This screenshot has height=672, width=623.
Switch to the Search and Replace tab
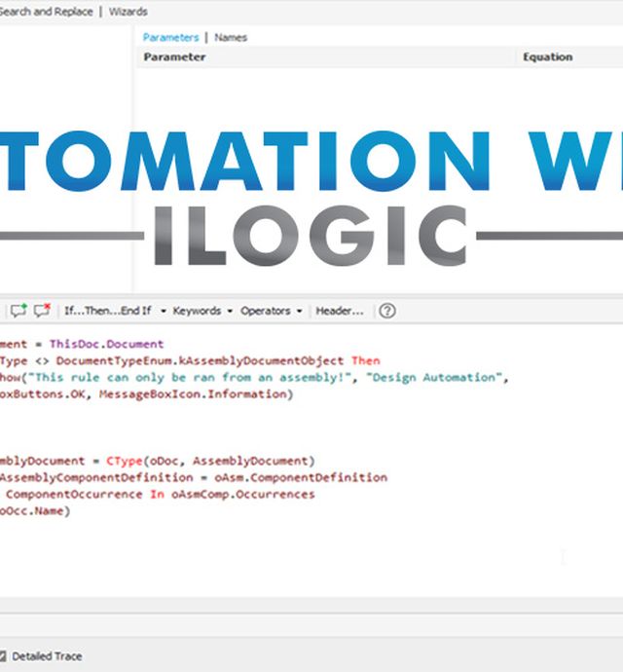point(46,12)
